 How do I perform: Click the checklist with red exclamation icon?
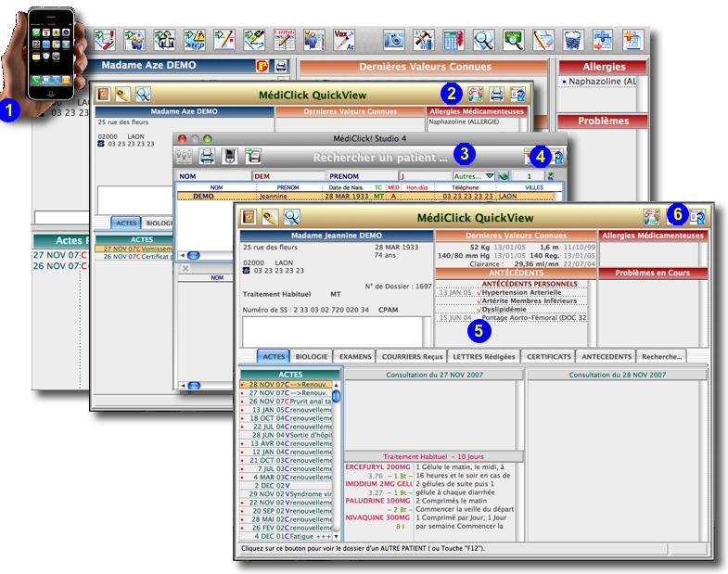coord(105,40)
